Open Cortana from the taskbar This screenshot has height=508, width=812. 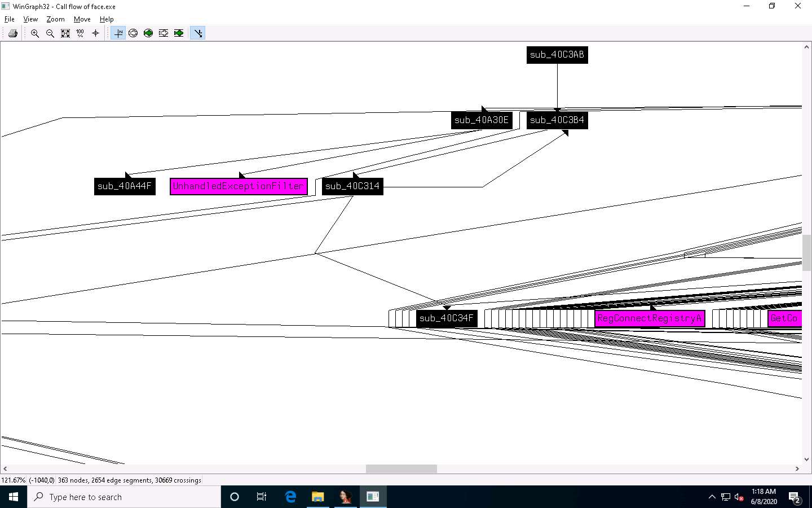point(235,497)
